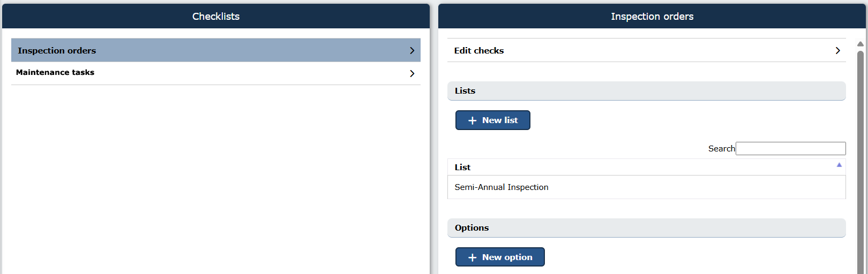This screenshot has height=274, width=868.
Task: Open the Semi-Annual Inspection list row
Action: 647,187
